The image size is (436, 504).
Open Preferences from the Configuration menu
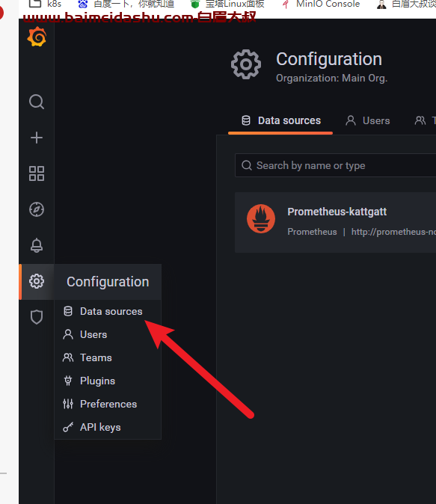(x=108, y=404)
